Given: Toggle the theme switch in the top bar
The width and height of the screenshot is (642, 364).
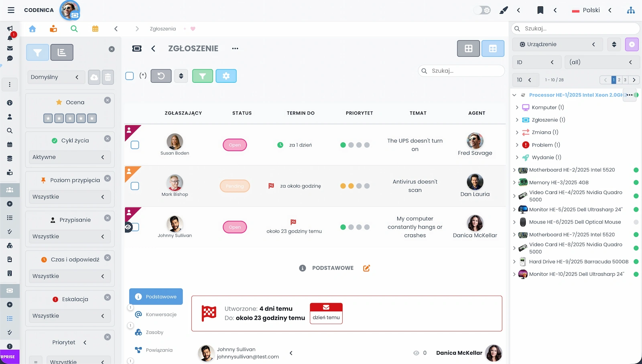Looking at the screenshot, I should point(481,10).
